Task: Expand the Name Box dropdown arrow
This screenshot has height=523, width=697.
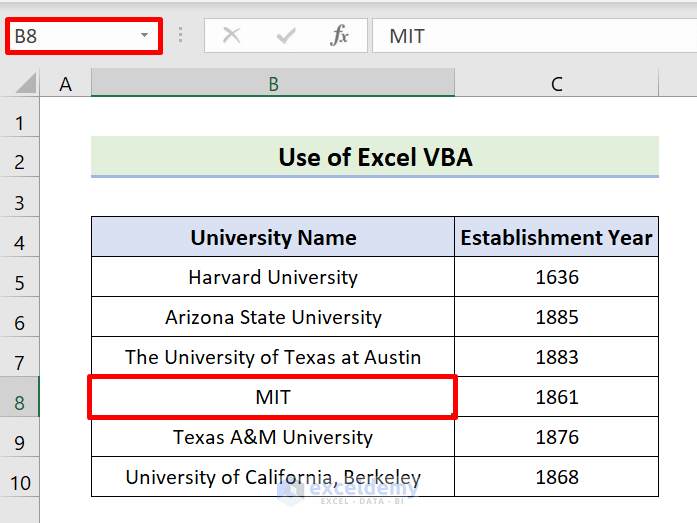Action: 145,36
